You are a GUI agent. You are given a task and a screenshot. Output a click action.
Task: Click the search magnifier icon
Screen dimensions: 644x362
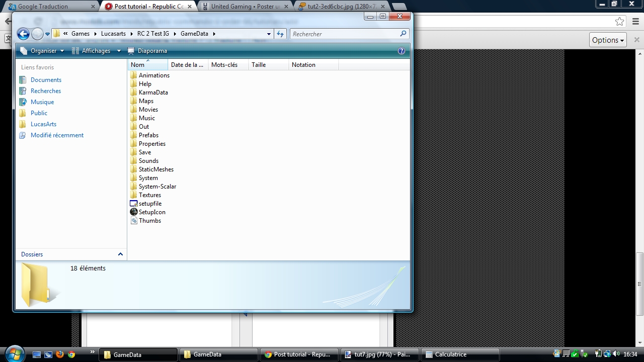click(403, 34)
